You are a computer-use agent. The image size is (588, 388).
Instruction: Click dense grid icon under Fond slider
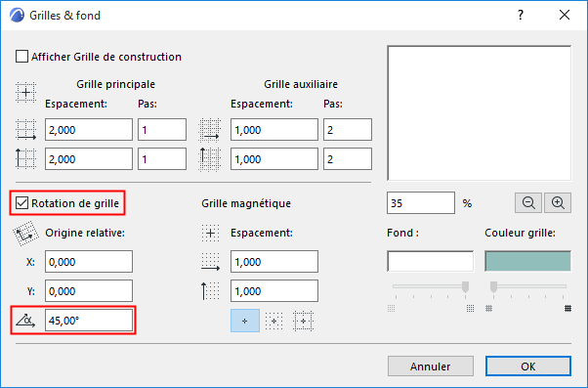[470, 309]
